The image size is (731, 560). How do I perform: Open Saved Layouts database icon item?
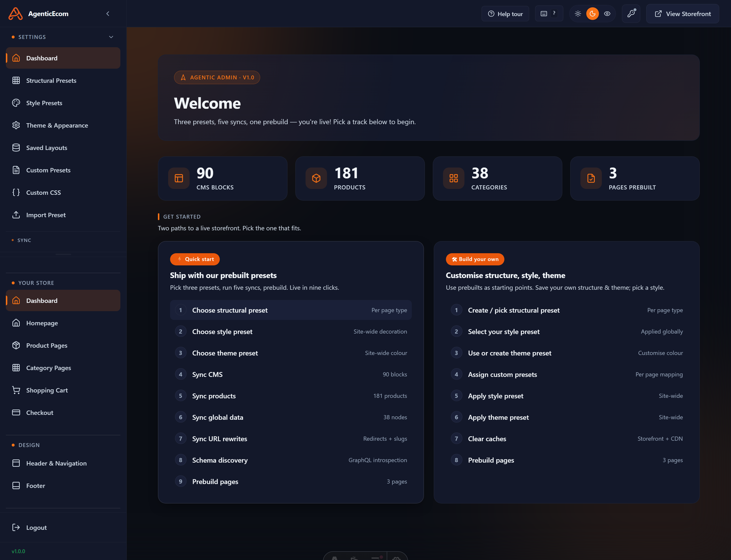tap(63, 148)
